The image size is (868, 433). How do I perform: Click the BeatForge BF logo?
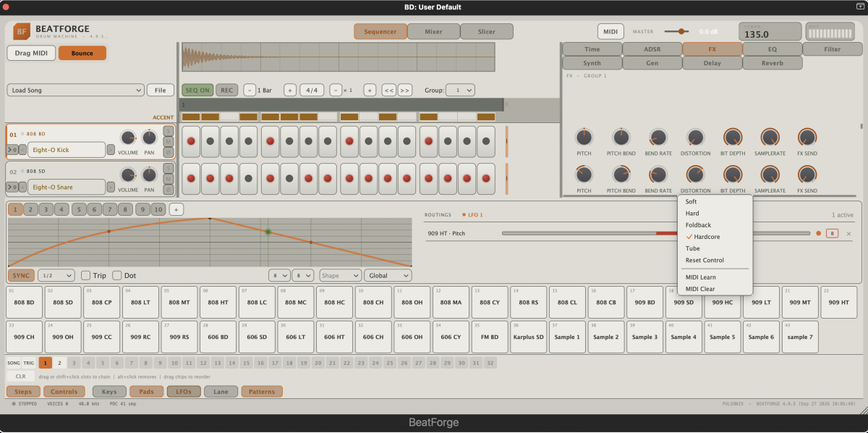(22, 31)
